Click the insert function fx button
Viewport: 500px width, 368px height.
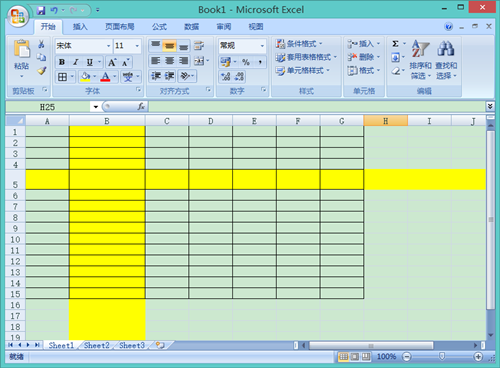pyautogui.click(x=141, y=107)
